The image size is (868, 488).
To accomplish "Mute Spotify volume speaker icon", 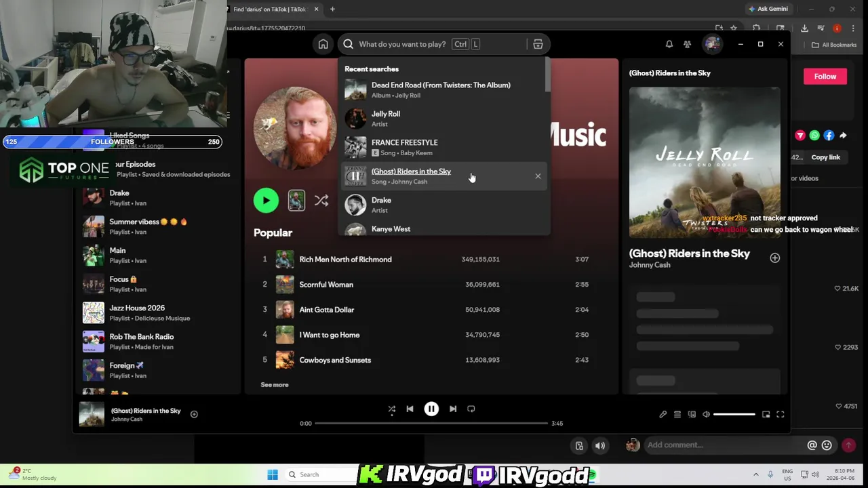I will (x=706, y=414).
